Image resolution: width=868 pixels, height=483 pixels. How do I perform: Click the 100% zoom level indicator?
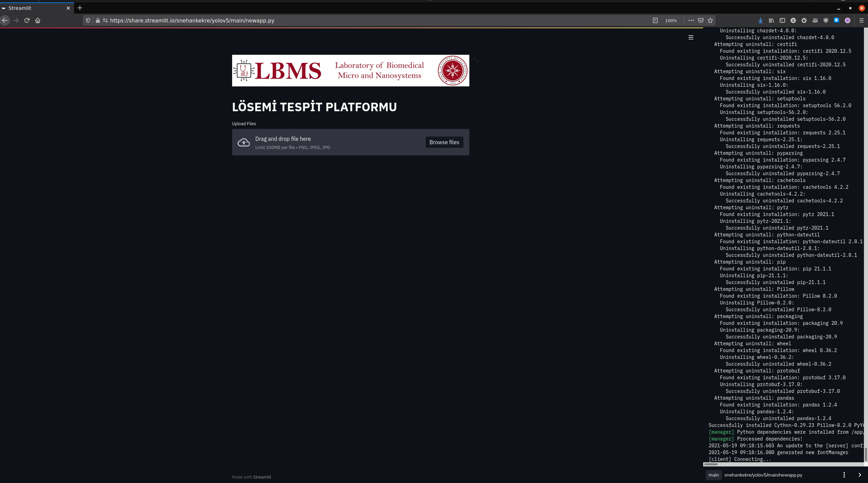click(x=671, y=20)
